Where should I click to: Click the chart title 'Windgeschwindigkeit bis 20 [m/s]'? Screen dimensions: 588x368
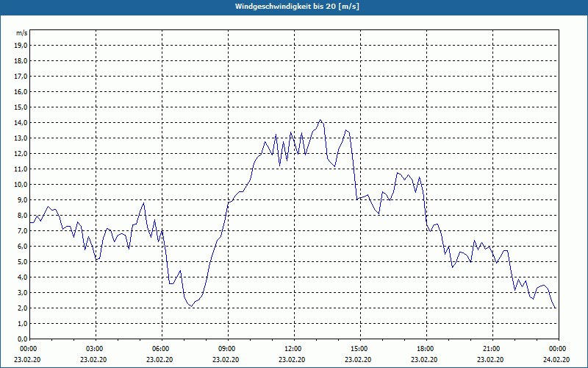pyautogui.click(x=297, y=7)
